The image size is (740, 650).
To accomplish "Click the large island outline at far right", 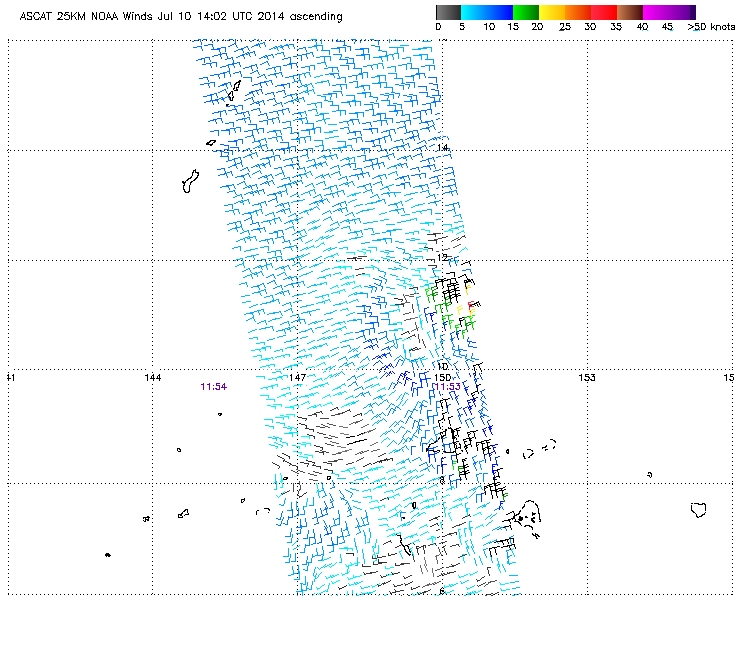I will pyautogui.click(x=700, y=510).
